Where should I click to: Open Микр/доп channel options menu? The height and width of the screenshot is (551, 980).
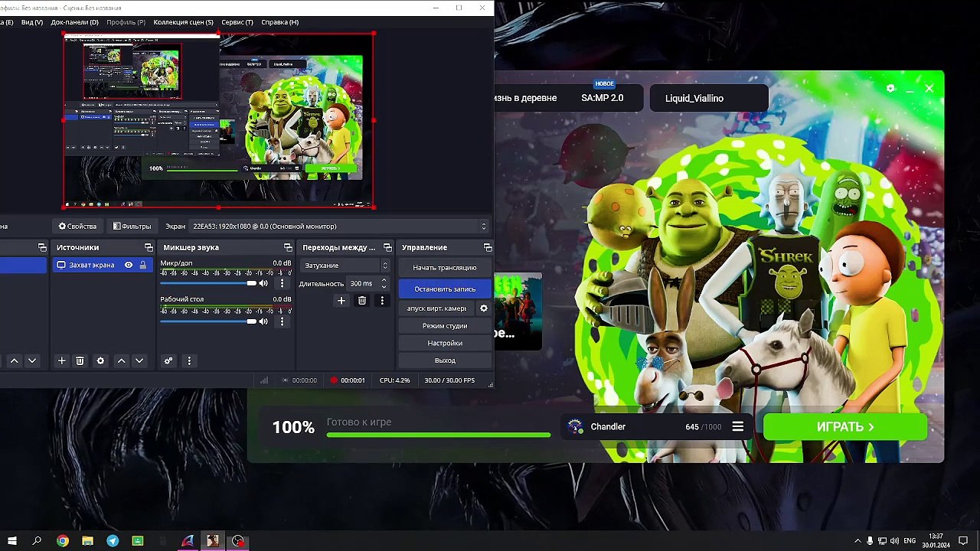pyautogui.click(x=282, y=283)
